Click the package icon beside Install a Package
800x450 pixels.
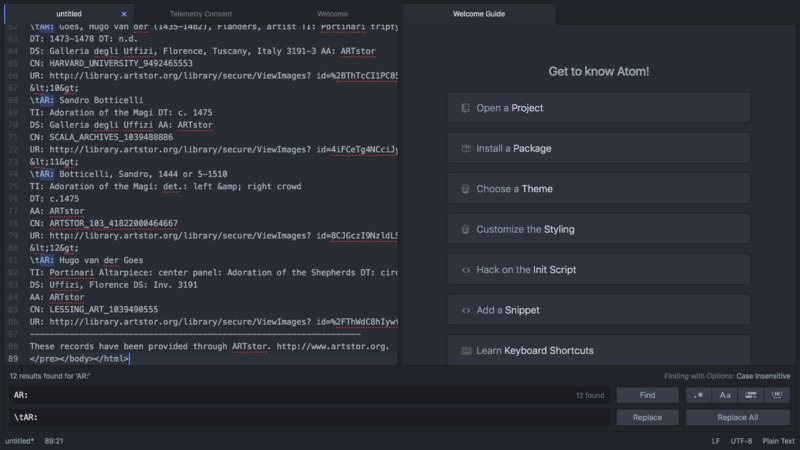coord(466,148)
